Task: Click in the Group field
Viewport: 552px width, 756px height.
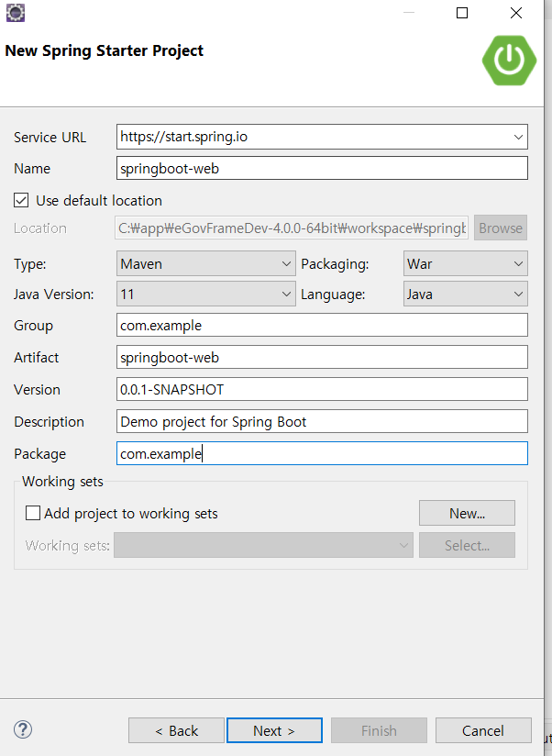Action: [322, 326]
